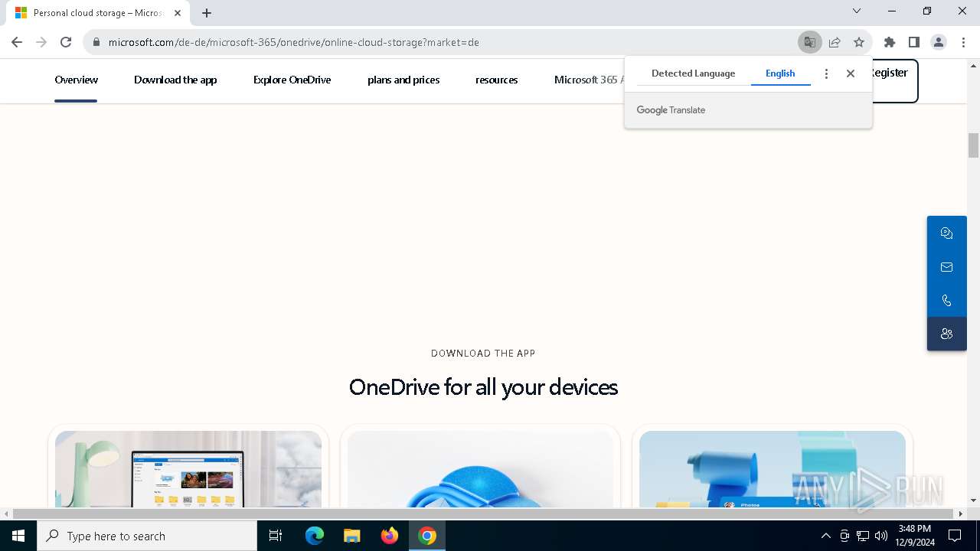
Task: Click the horizontal scrollbar at page bottom
Action: [483, 514]
